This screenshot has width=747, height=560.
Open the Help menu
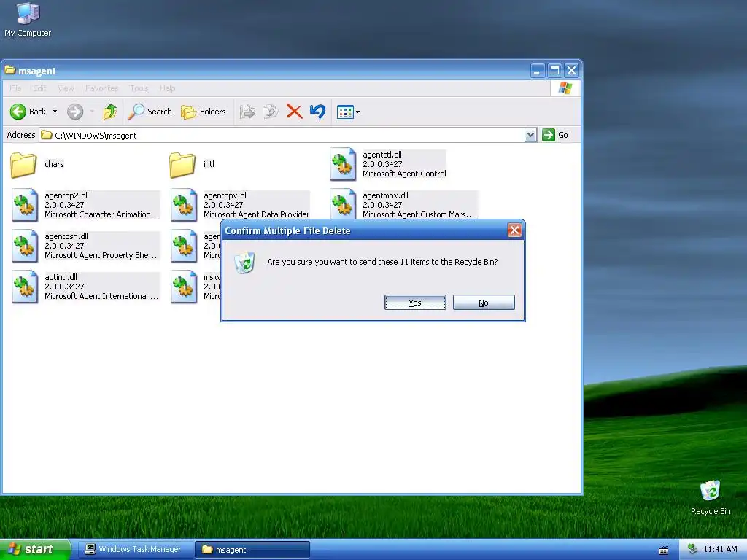click(x=167, y=88)
